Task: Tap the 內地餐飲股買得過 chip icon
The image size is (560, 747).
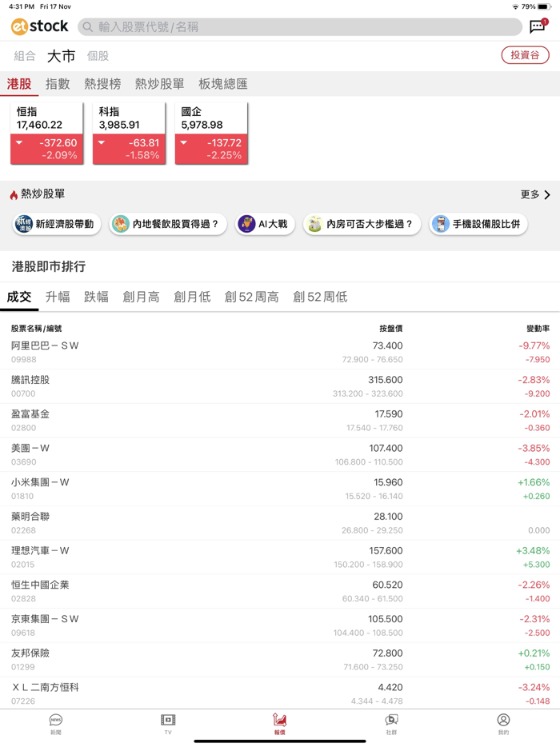Action: click(x=121, y=223)
